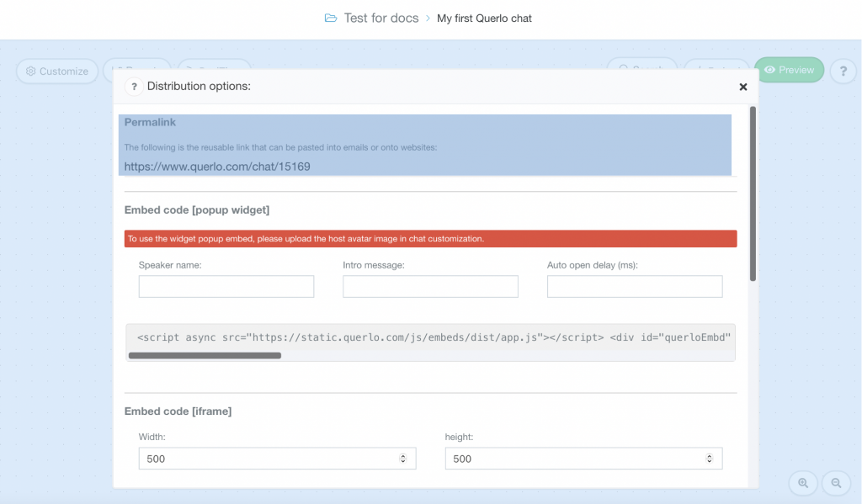862x504 pixels.
Task: Click the Embed code [iframe] heading
Action: pyautogui.click(x=178, y=411)
